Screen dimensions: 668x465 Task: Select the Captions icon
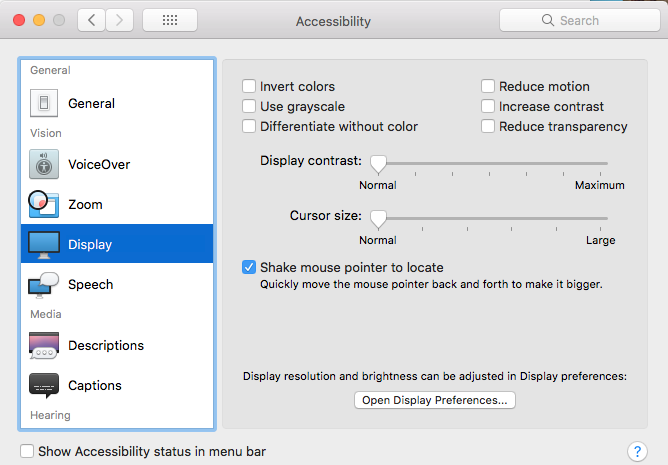[x=44, y=386]
